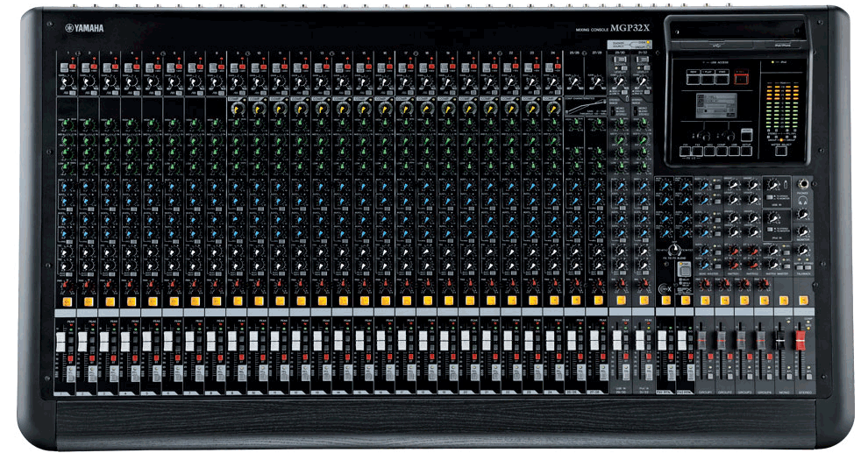
Task: Click the GROUP3 fader
Action: (741, 340)
